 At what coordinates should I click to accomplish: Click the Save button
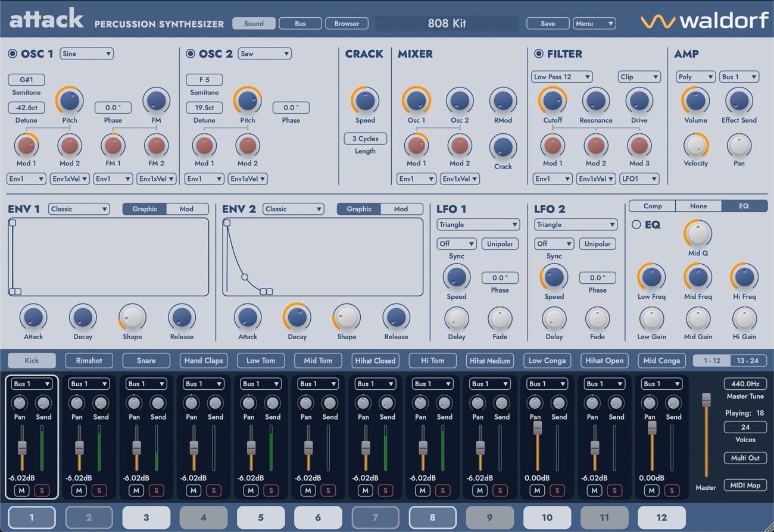point(547,23)
